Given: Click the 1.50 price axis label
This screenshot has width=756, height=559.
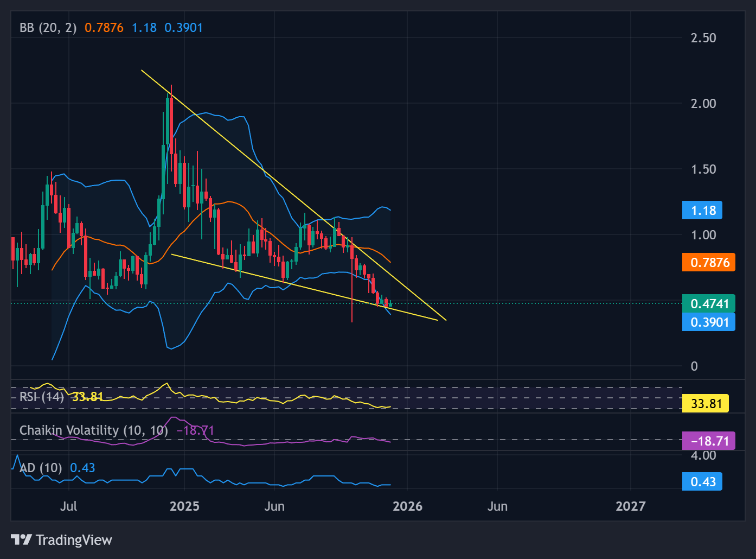Looking at the screenshot, I should click(703, 169).
